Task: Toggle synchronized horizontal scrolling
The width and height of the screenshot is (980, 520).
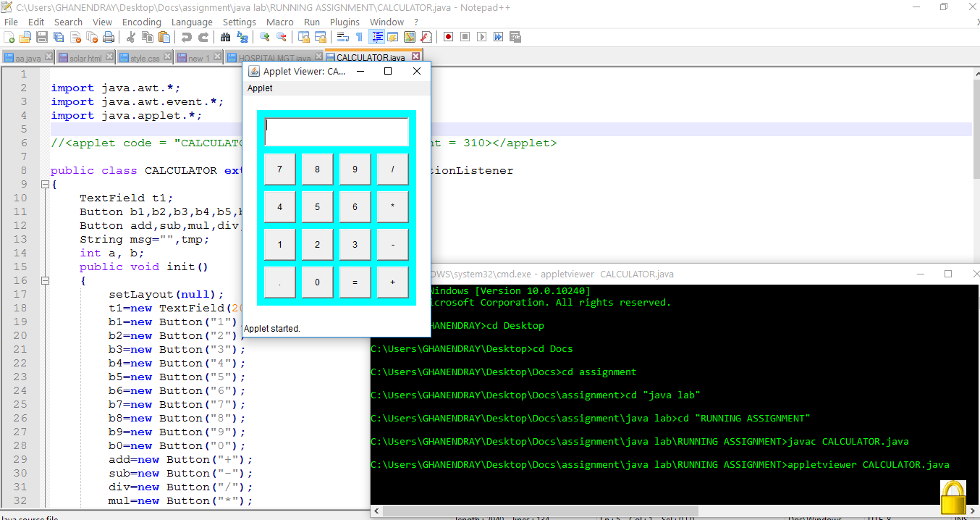Action: [x=321, y=37]
